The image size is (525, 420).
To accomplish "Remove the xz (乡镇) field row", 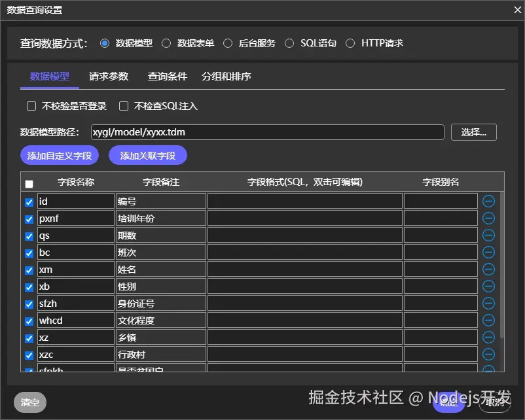I will tap(488, 337).
